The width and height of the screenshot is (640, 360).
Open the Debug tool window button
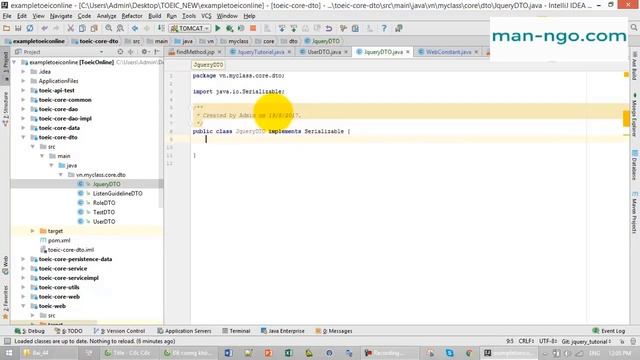[x=30, y=331]
